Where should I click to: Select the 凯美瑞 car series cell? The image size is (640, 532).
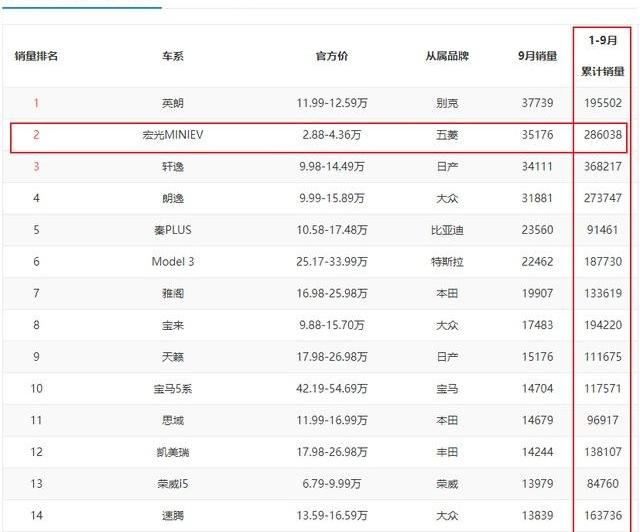[173, 452]
